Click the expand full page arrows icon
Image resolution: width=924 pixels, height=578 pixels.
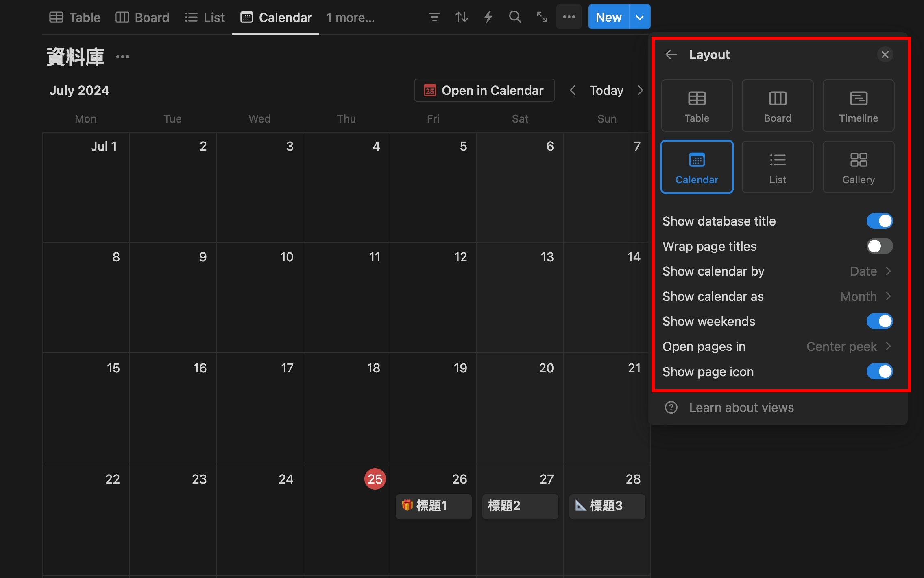click(x=542, y=17)
